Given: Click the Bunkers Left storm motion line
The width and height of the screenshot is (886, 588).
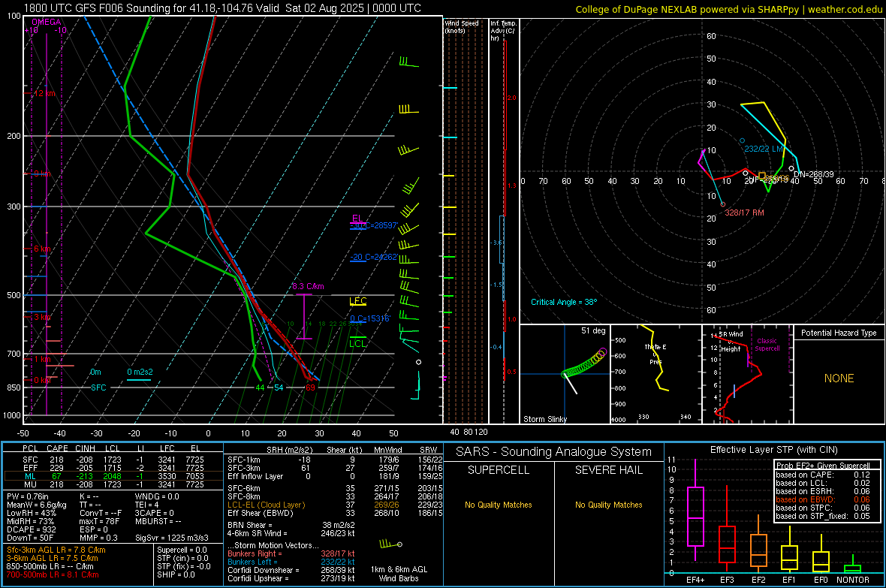Looking at the screenshot, I should pyautogui.click(x=291, y=562).
